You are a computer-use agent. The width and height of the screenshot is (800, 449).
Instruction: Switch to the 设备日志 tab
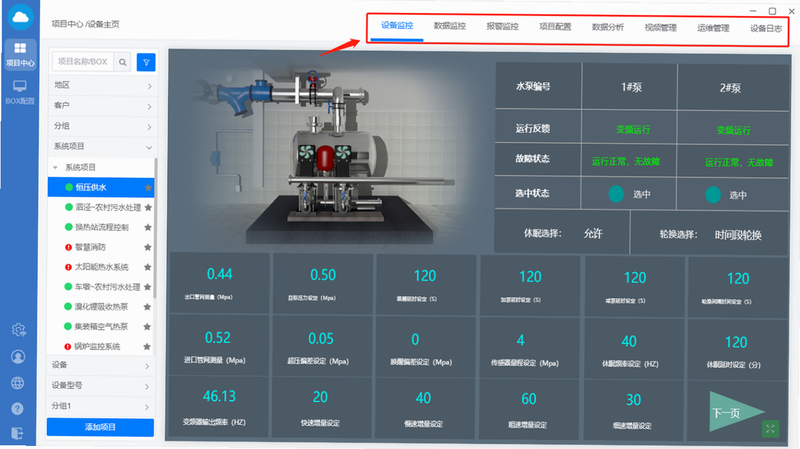(766, 29)
